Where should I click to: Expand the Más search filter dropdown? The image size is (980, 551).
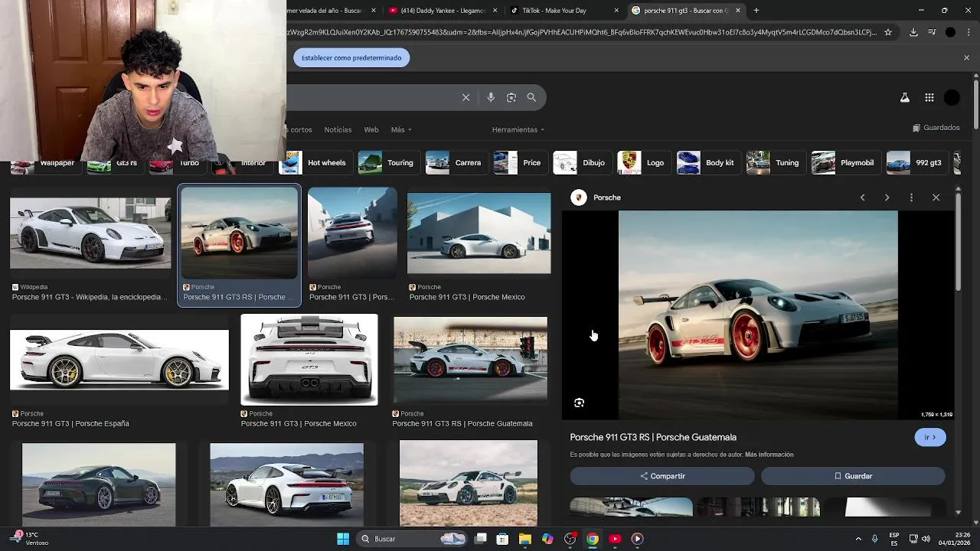[401, 130]
